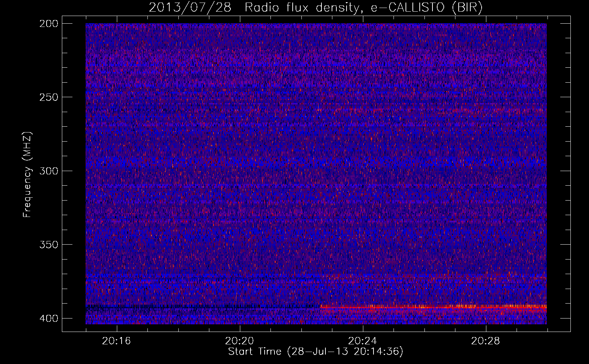The width and height of the screenshot is (589, 364).
Task: Click the bright red emission band near 395 MHz
Action: [x=433, y=308]
